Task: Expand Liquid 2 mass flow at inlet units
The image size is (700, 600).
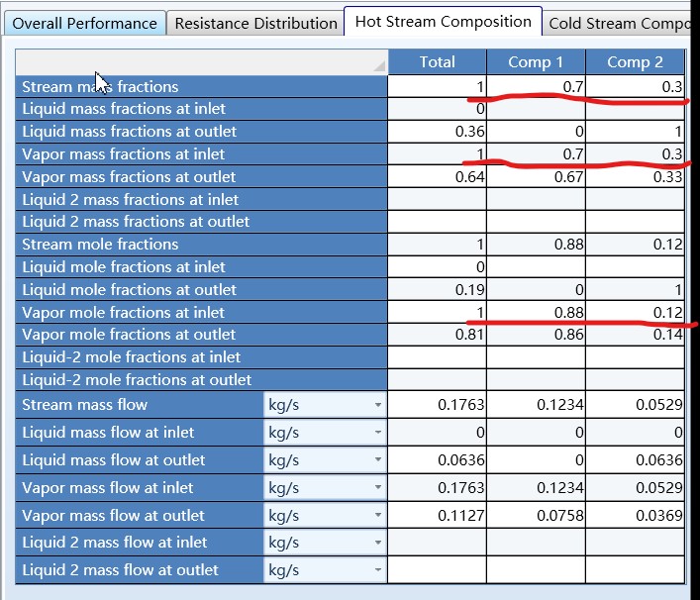Action: click(377, 543)
